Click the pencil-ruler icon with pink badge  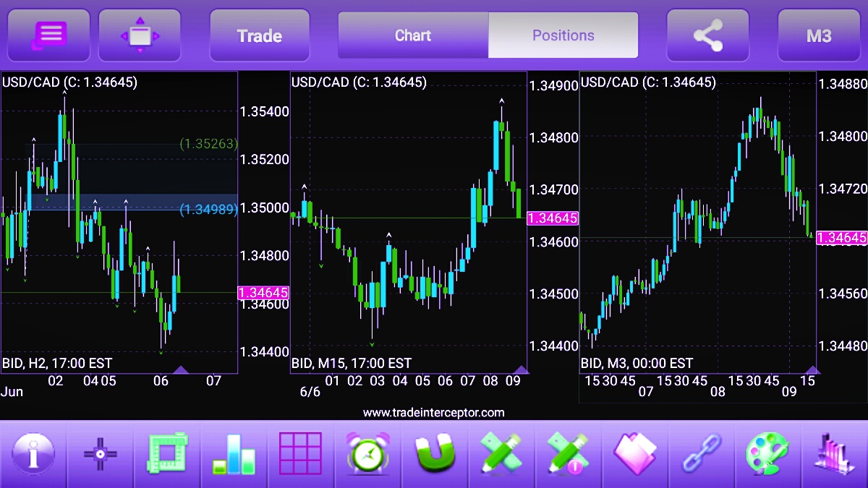569,455
